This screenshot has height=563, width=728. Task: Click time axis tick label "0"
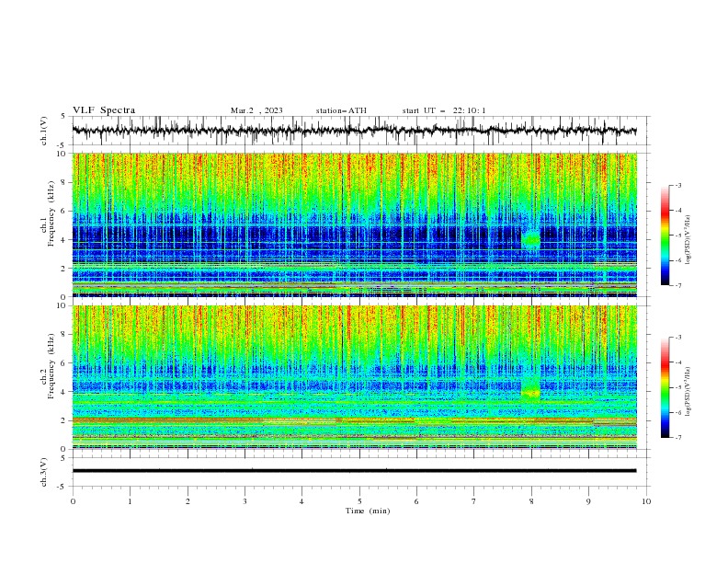[x=73, y=501]
